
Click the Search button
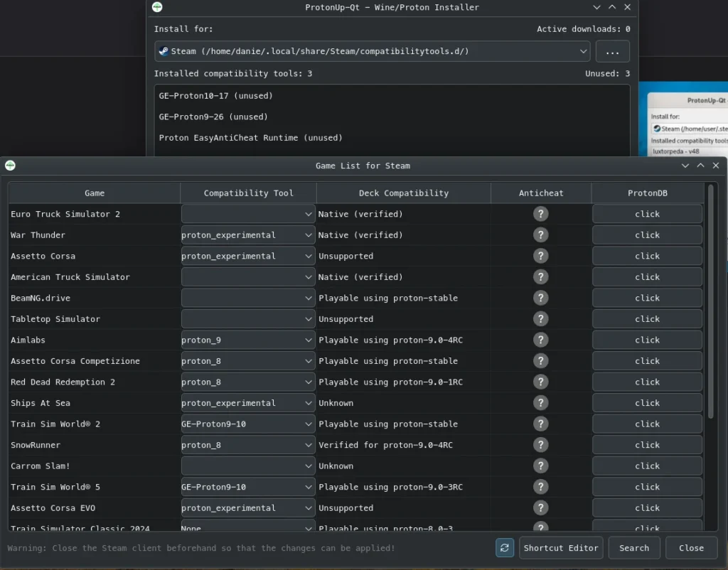coord(633,548)
